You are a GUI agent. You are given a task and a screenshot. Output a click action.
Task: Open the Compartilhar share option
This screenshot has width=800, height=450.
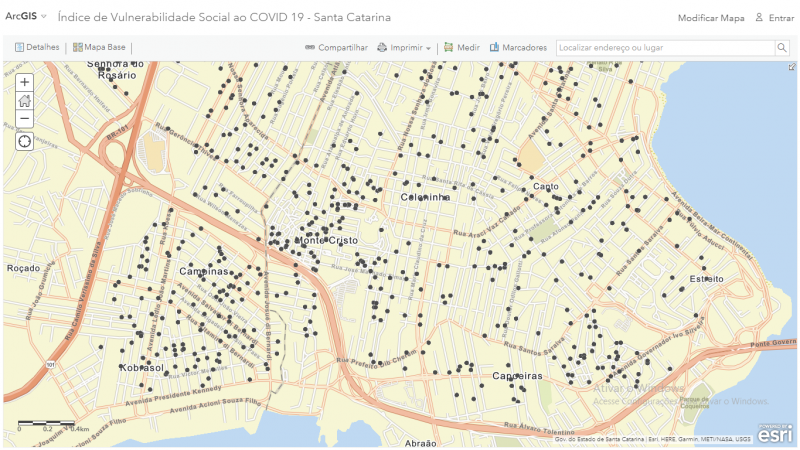click(336, 47)
